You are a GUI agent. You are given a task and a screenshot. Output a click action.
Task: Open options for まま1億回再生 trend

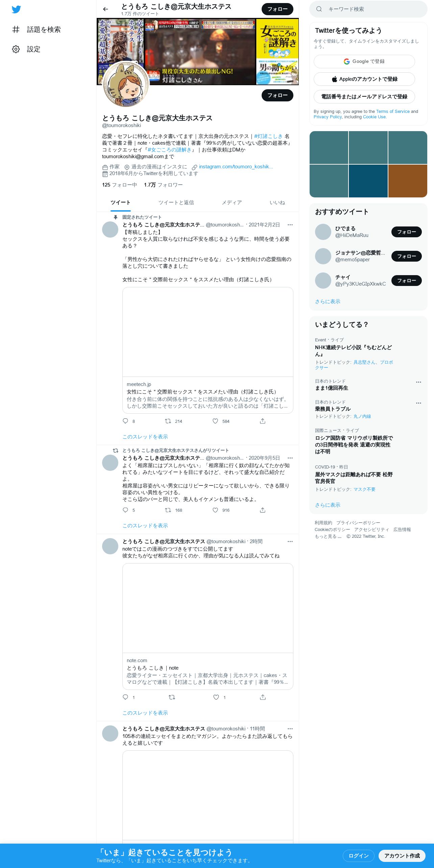[418, 382]
